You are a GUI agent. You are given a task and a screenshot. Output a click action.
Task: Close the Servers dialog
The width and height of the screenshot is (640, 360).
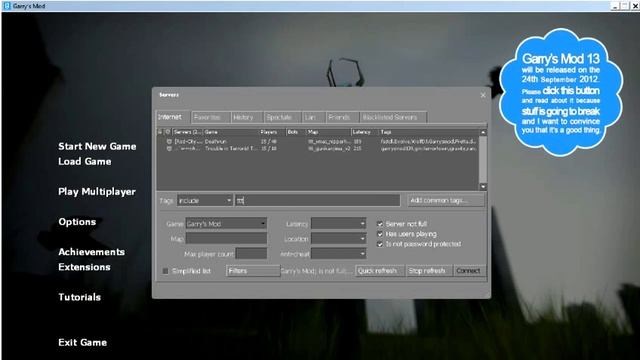click(483, 95)
